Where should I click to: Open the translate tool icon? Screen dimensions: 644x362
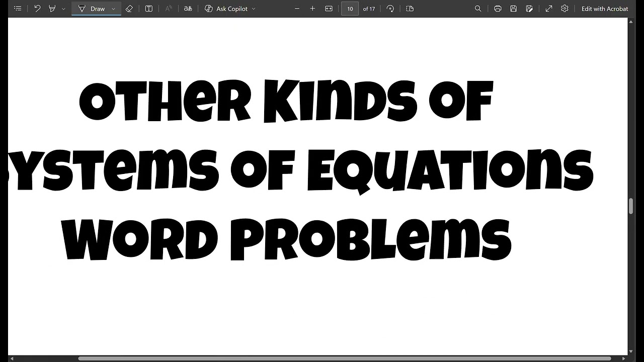point(188,9)
